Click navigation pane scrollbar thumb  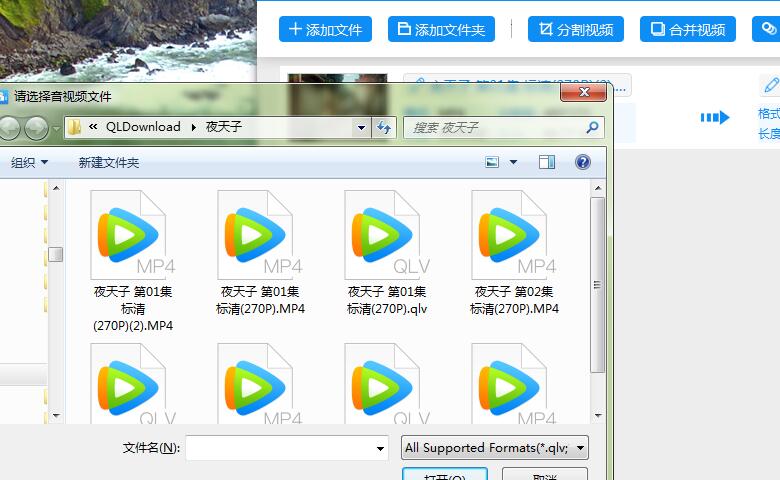[56, 254]
